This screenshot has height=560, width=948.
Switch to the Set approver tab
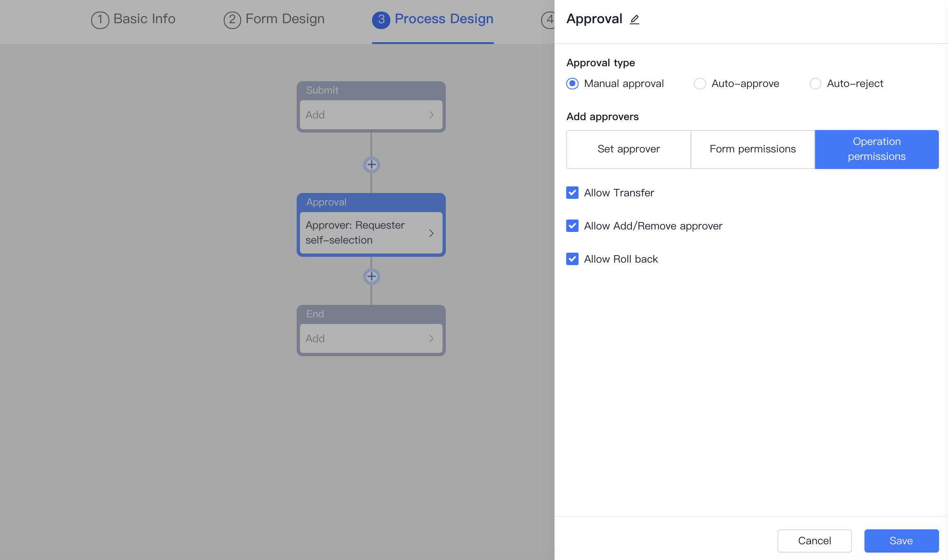click(628, 149)
